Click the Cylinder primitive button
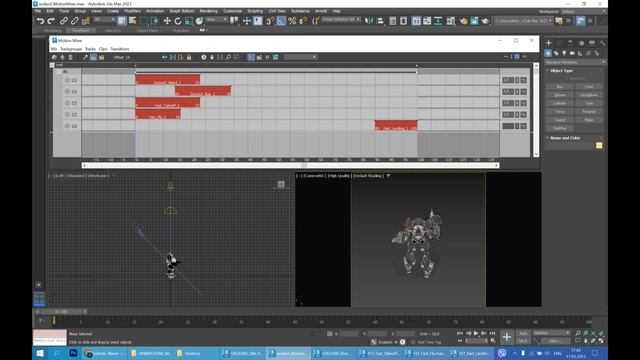 point(560,103)
